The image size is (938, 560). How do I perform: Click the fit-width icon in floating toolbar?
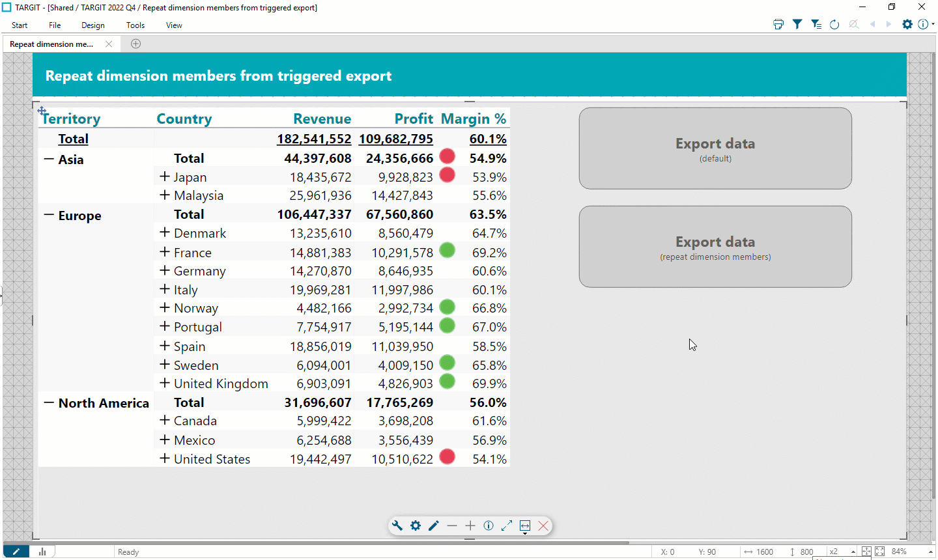[525, 525]
